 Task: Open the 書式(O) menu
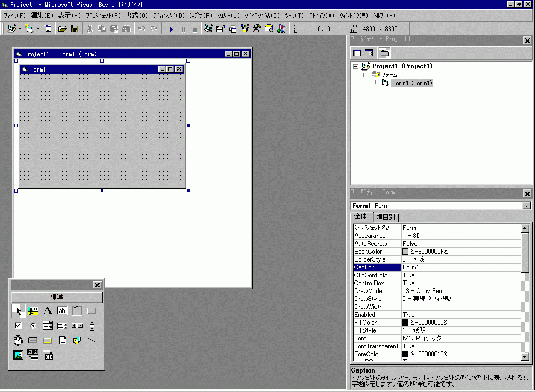(137, 16)
